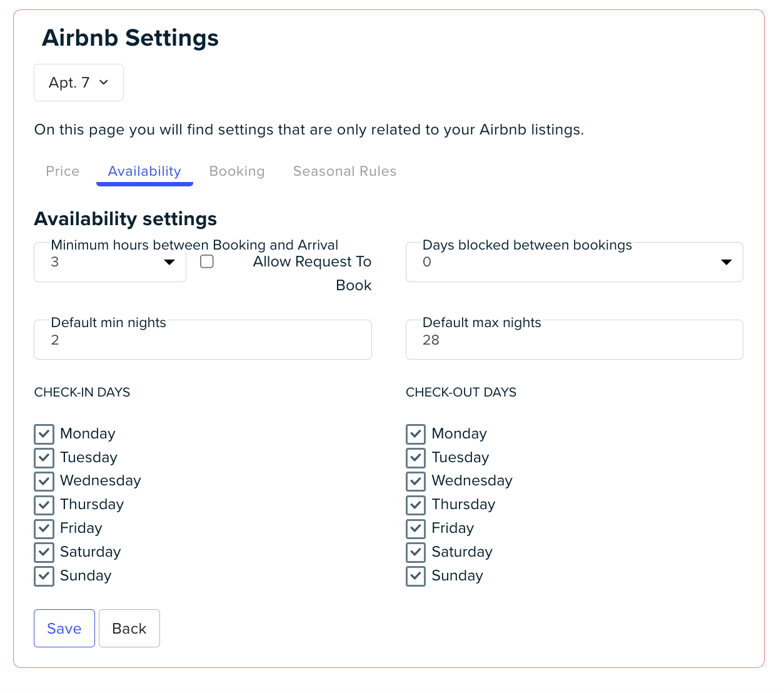Disable Friday as a check-out day
The height and width of the screenshot is (693, 784).
pos(416,529)
